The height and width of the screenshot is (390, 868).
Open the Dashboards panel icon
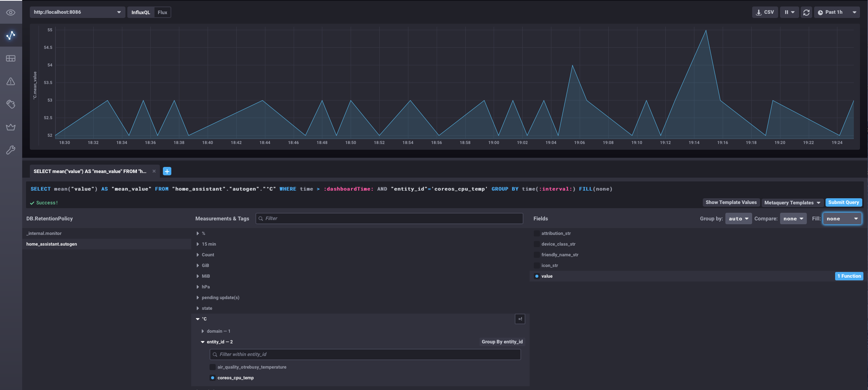click(11, 58)
